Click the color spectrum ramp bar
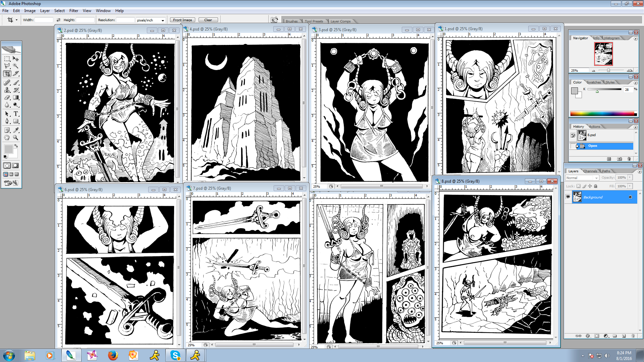The height and width of the screenshot is (362, 644). click(x=603, y=114)
